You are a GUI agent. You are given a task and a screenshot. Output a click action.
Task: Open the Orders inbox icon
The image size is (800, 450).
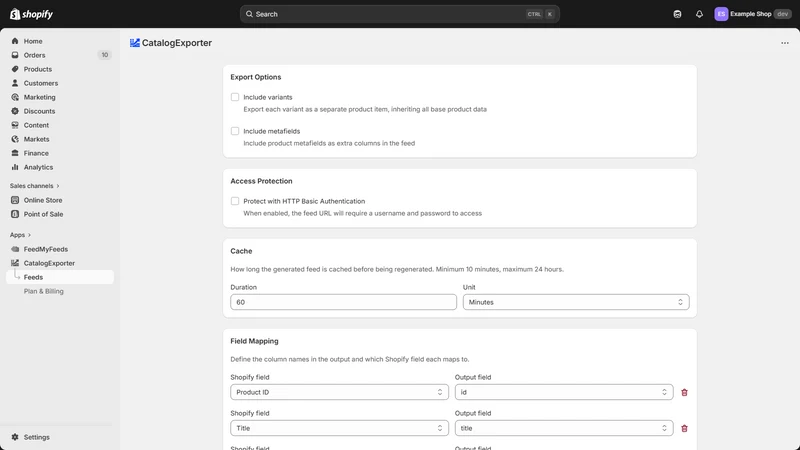pyautogui.click(x=15, y=55)
